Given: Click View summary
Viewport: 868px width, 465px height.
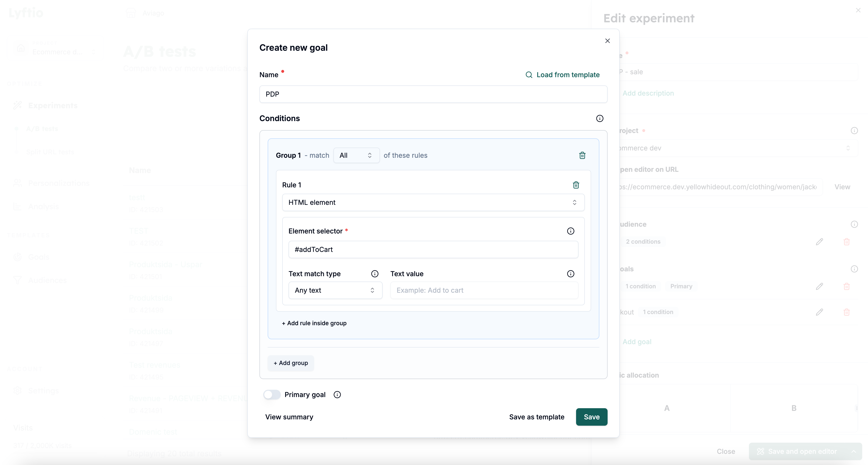Looking at the screenshot, I should coord(289,417).
